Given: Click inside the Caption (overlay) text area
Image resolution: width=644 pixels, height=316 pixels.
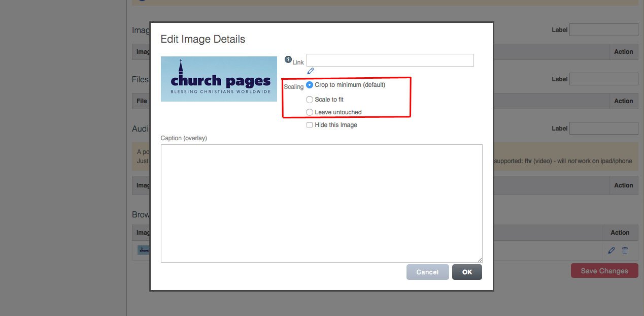Looking at the screenshot, I should (x=322, y=204).
